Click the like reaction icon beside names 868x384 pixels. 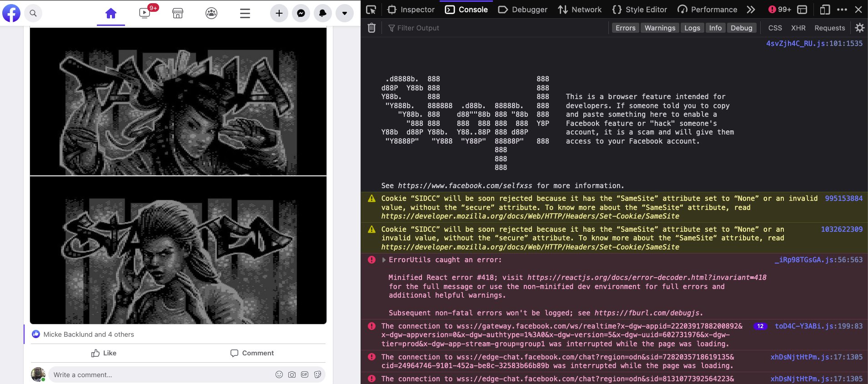(x=36, y=334)
